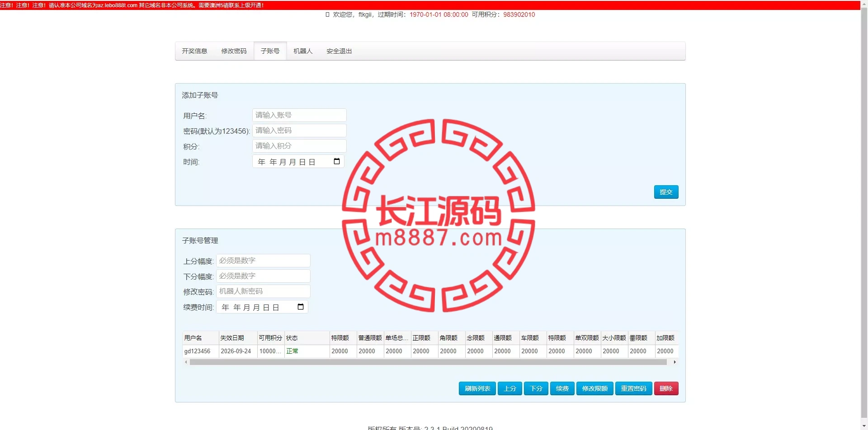Click 刷新列表 button
Screen dimensions: 868x430
tap(477, 388)
